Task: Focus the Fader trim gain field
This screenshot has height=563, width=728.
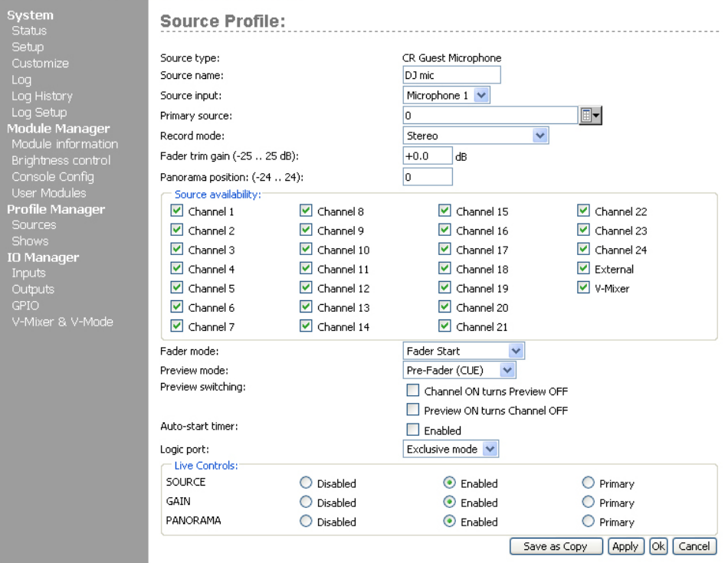Action: tap(428, 155)
